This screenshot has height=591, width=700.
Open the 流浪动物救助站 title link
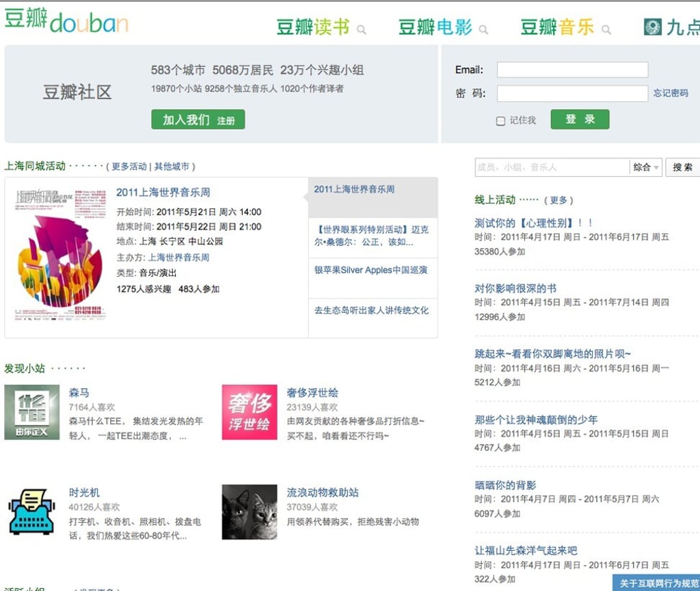coord(323,493)
